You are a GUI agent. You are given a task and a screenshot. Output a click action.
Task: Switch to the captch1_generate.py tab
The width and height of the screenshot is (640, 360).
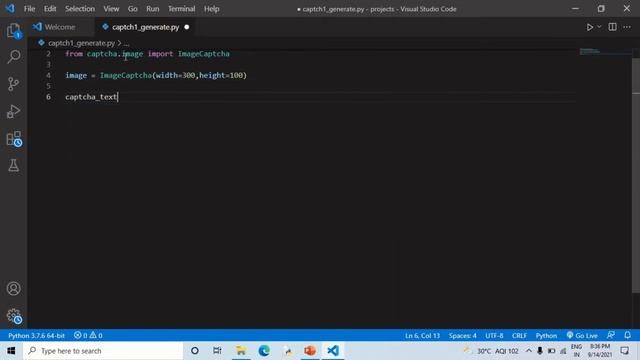tap(145, 27)
